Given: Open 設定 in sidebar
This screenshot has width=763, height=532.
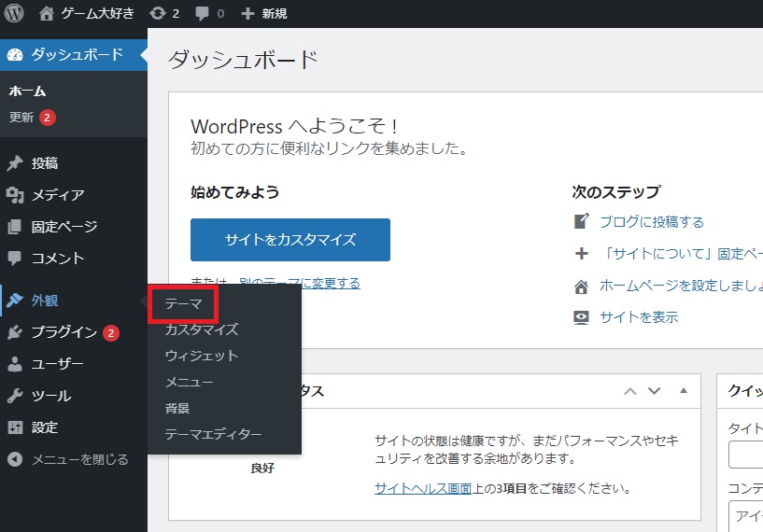Looking at the screenshot, I should 45,427.
